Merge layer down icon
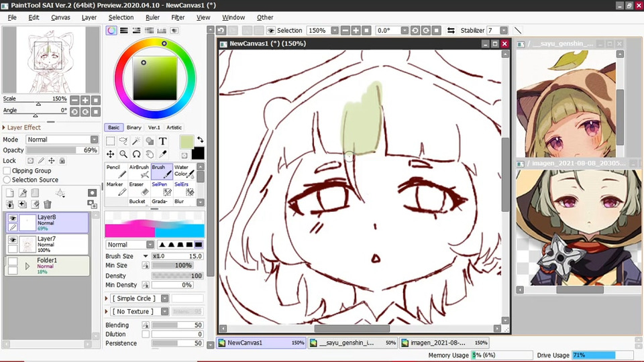The height and width of the screenshot is (362, 644). click(x=10, y=204)
